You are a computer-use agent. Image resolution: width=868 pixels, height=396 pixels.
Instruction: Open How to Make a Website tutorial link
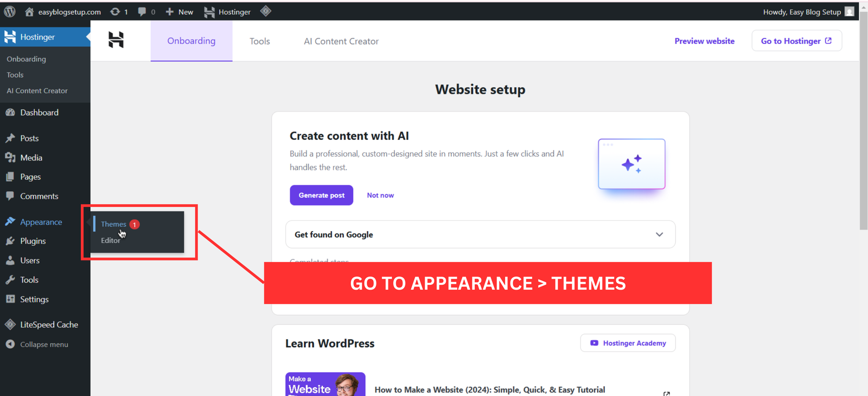[489, 389]
